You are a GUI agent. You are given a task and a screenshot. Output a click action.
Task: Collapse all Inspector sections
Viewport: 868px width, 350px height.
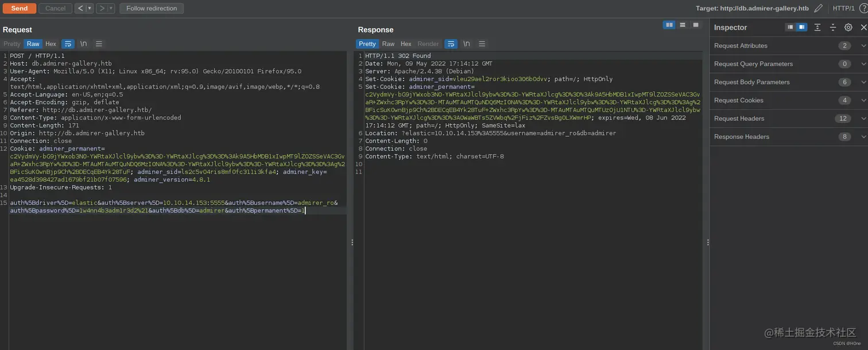point(833,27)
